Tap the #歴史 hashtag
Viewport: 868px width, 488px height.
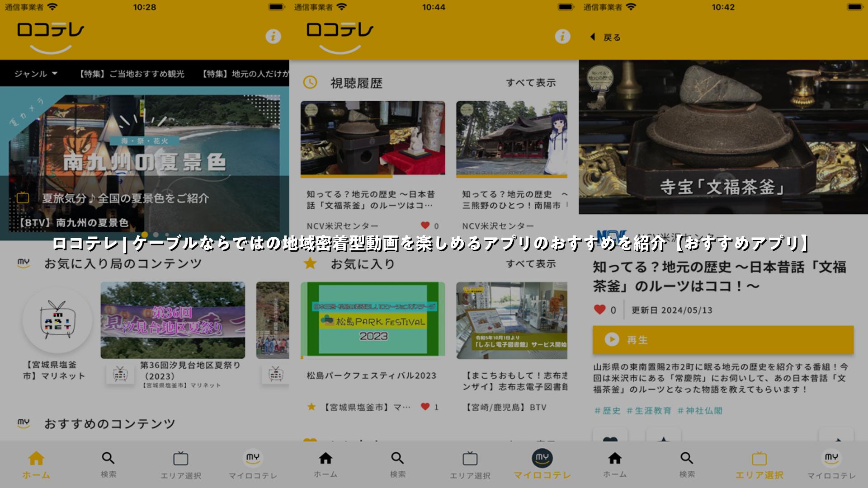(x=607, y=411)
